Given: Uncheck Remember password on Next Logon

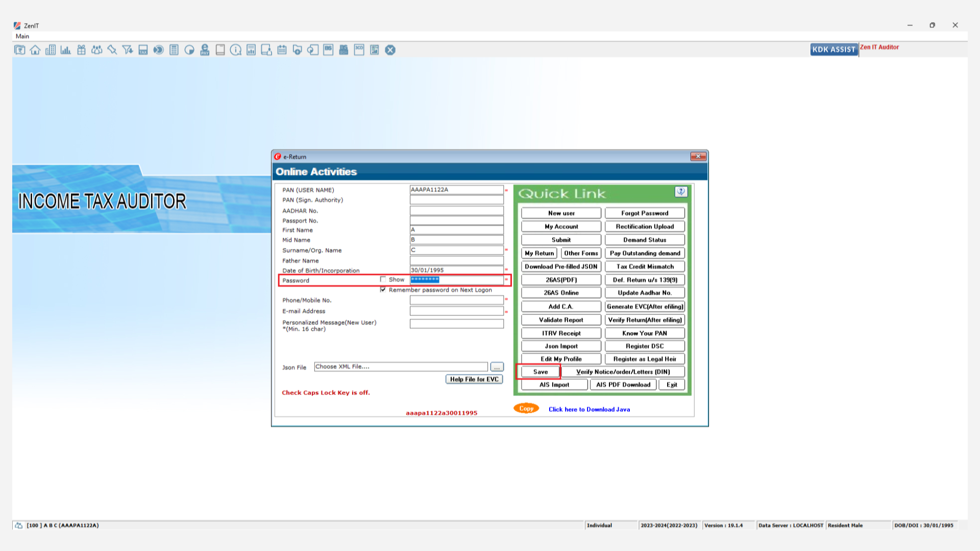Looking at the screenshot, I should tap(383, 290).
